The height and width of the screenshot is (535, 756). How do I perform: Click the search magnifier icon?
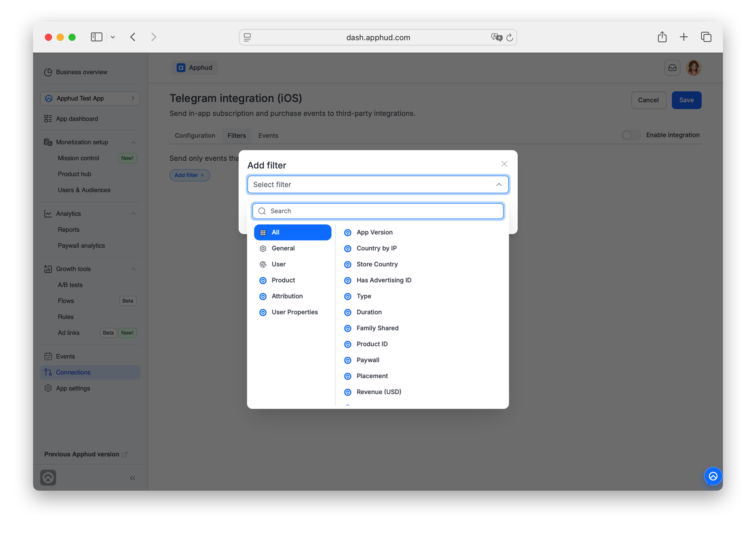click(x=262, y=211)
